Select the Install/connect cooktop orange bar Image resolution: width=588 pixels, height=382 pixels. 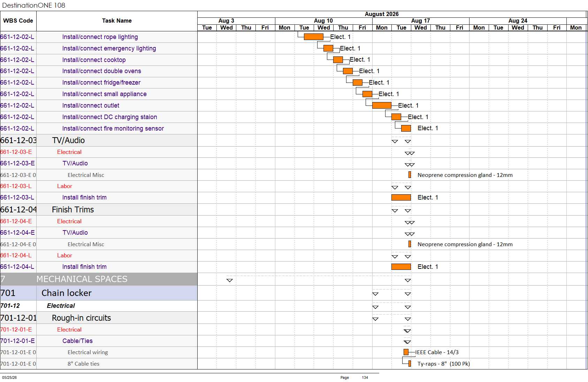[x=338, y=60]
